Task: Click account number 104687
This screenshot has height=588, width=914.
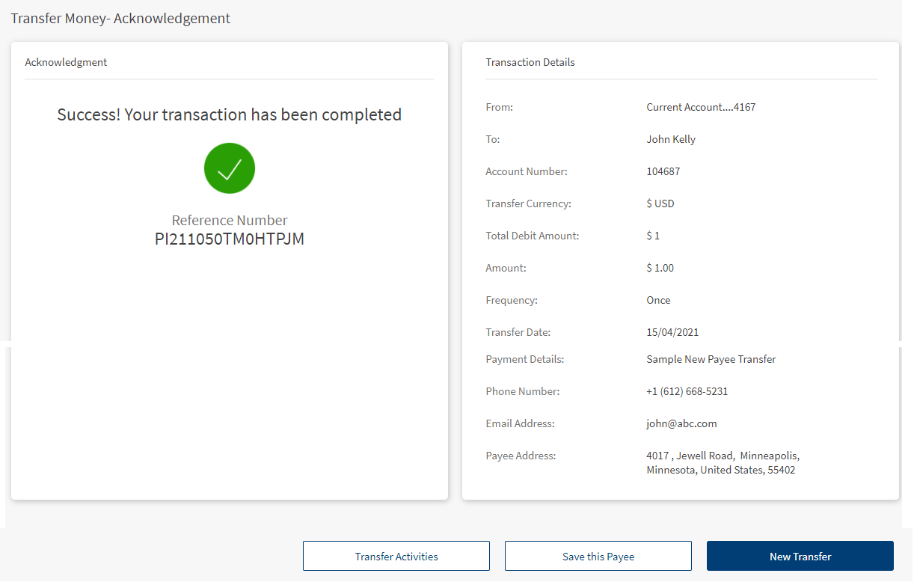Action: point(663,171)
